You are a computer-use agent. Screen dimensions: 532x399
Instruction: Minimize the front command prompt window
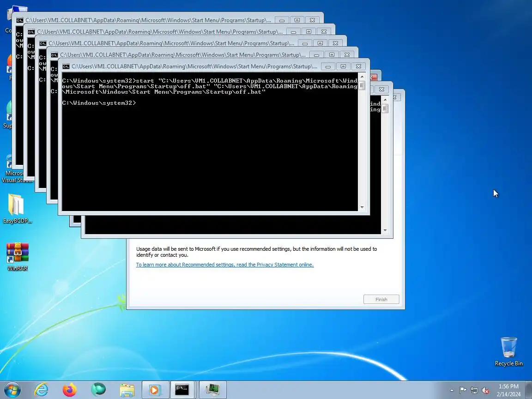328,66
